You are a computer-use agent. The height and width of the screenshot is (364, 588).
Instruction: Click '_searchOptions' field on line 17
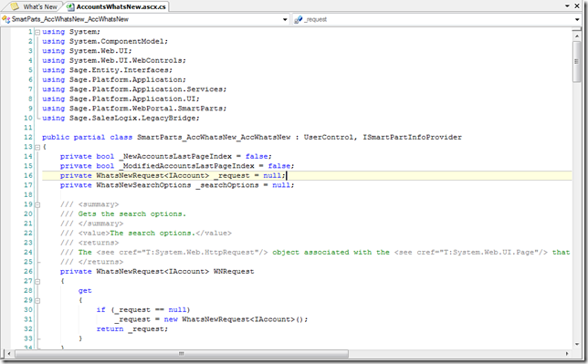tap(226, 185)
